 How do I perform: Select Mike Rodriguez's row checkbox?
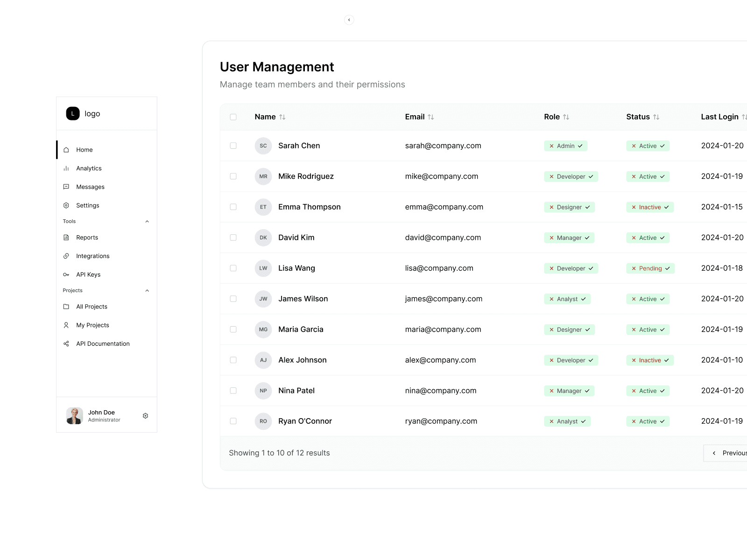coord(233,176)
